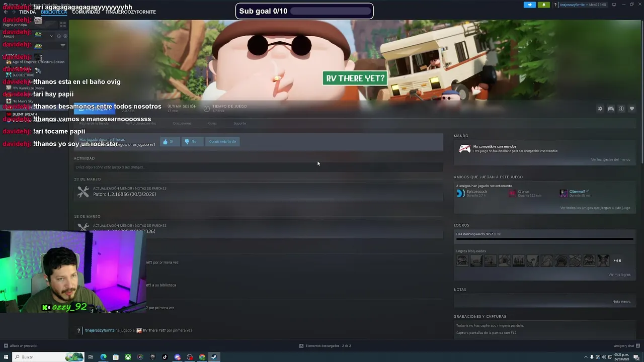Click achievements progress bar 0/57
The height and width of the screenshot is (362, 644).
(x=544, y=239)
